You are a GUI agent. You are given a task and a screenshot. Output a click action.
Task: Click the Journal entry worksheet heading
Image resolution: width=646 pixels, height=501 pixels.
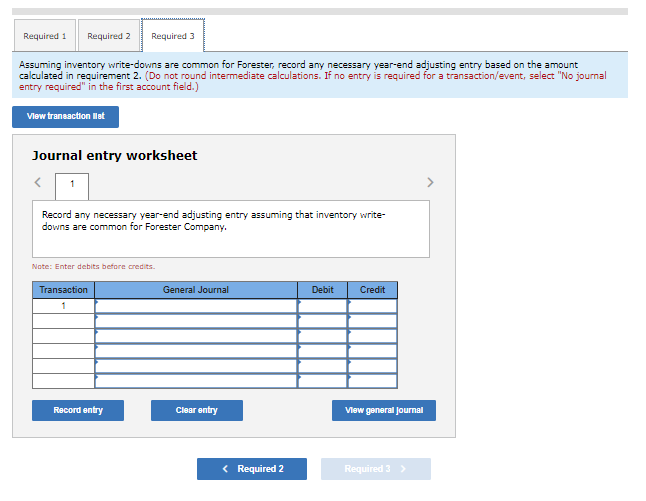click(x=115, y=156)
